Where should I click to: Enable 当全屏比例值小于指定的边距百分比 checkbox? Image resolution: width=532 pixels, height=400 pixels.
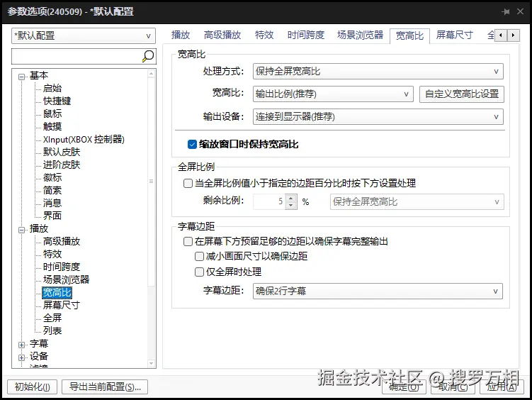[188, 184]
